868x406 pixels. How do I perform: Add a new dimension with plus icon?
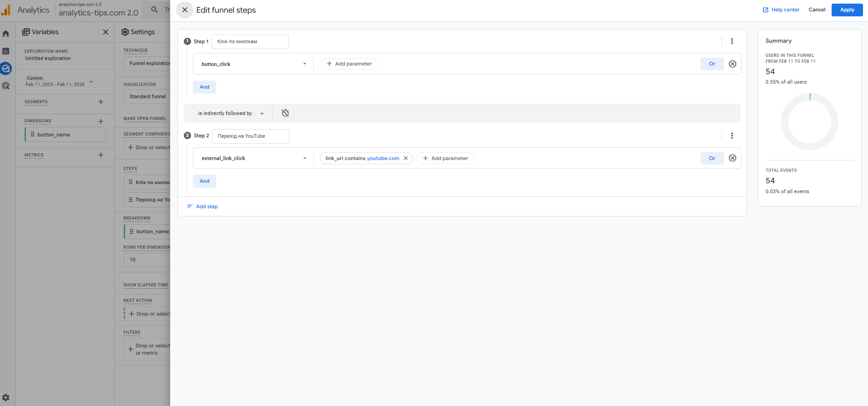[x=101, y=121]
